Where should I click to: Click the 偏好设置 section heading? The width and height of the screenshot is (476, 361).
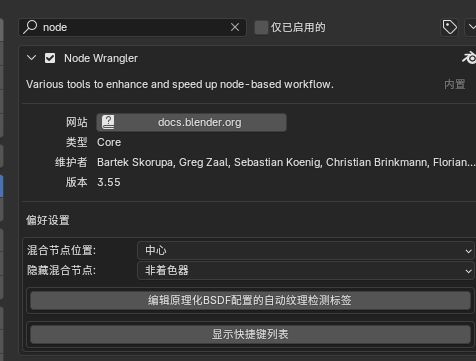(x=48, y=220)
